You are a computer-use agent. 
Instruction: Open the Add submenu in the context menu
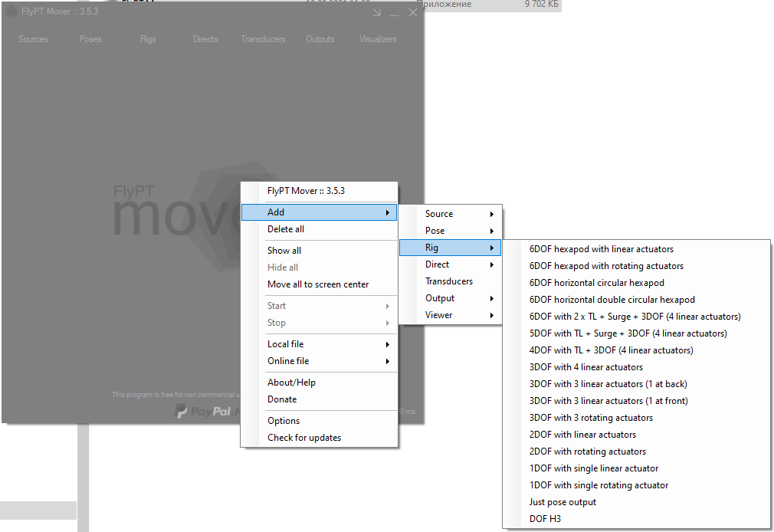[319, 212]
